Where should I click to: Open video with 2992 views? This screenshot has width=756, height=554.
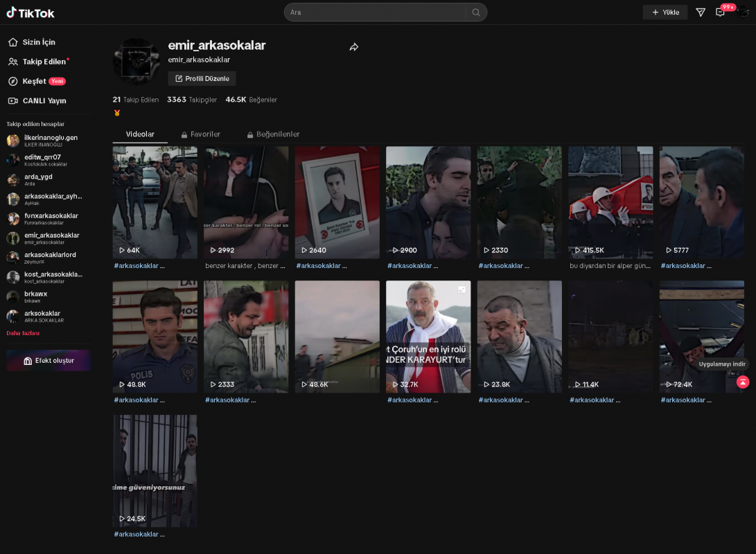click(x=246, y=202)
